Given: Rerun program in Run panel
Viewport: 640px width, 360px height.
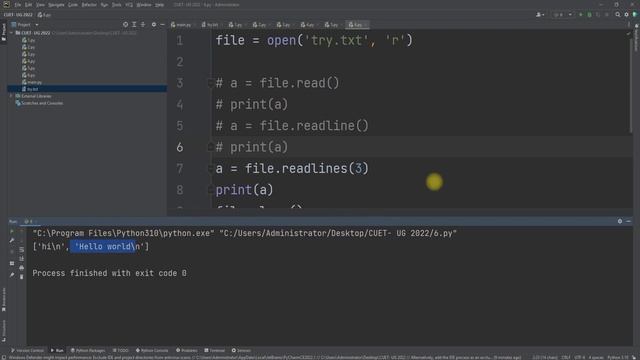Looking at the screenshot, I should pyautogui.click(x=12, y=231).
